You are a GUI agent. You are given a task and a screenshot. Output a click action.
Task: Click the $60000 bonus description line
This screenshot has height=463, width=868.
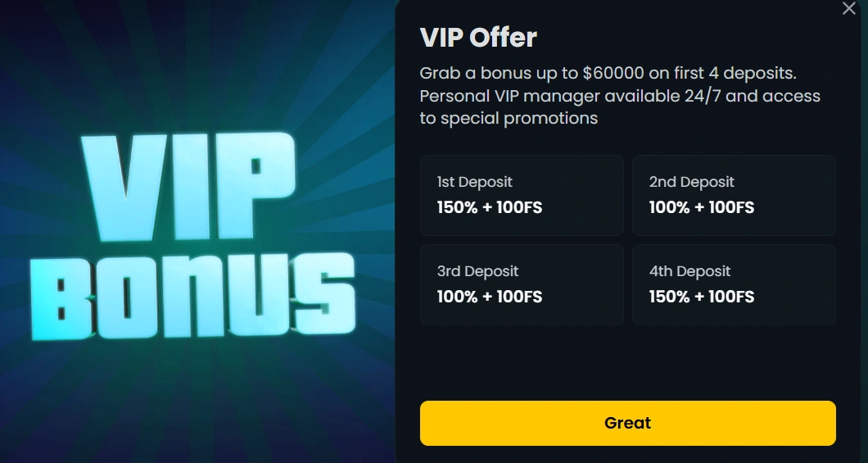[608, 73]
